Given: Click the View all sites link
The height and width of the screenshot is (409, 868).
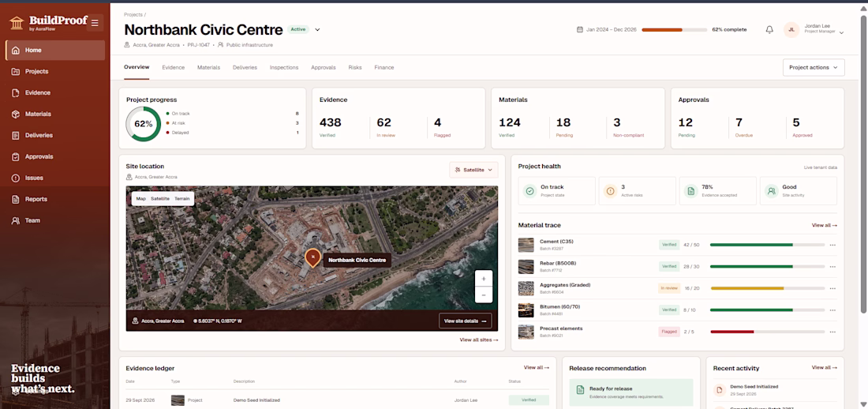Looking at the screenshot, I should point(479,340).
